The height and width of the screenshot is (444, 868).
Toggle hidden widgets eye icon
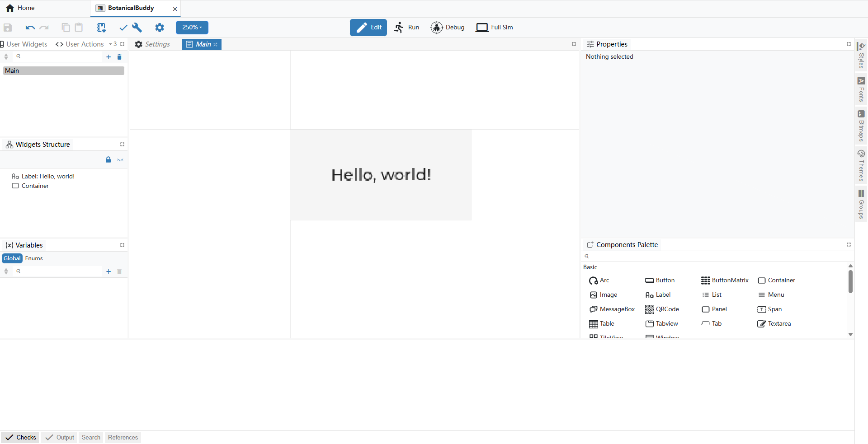point(120,160)
